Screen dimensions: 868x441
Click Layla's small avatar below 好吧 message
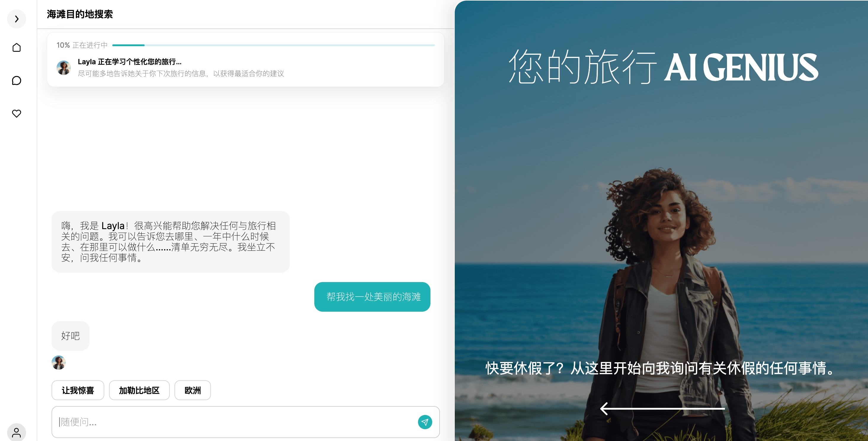point(59,363)
